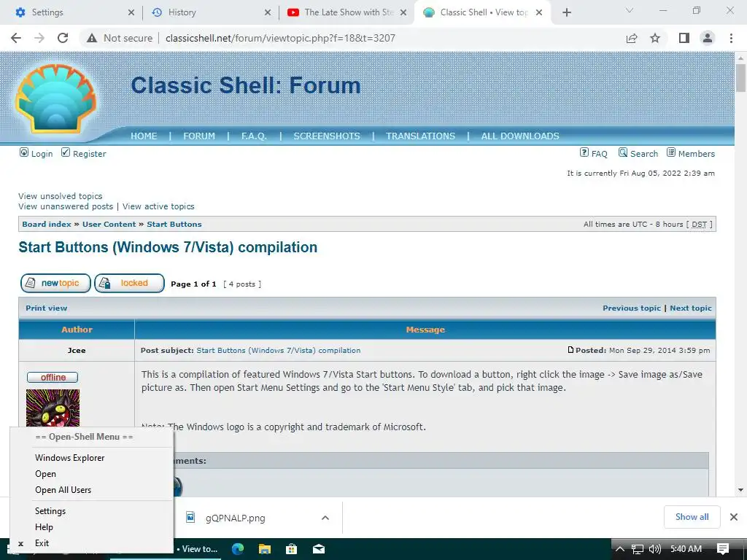Screen dimensions: 747x560
Task: Click the FAQ link beside Search
Action: tap(594, 153)
